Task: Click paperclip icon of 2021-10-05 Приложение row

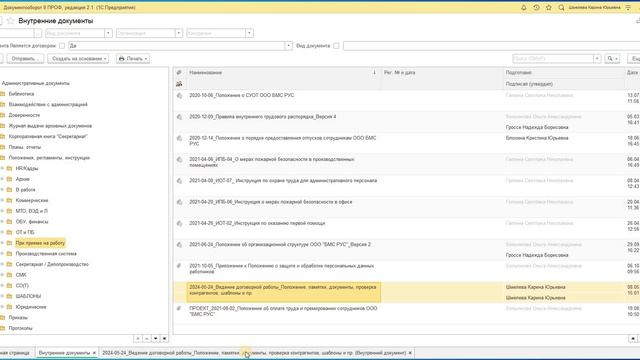Action: [179, 266]
